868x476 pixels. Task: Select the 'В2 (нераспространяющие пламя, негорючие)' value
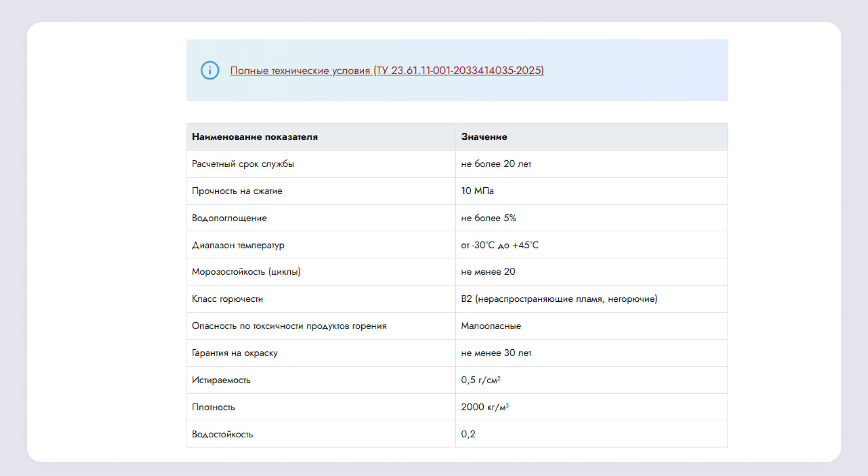click(x=559, y=299)
